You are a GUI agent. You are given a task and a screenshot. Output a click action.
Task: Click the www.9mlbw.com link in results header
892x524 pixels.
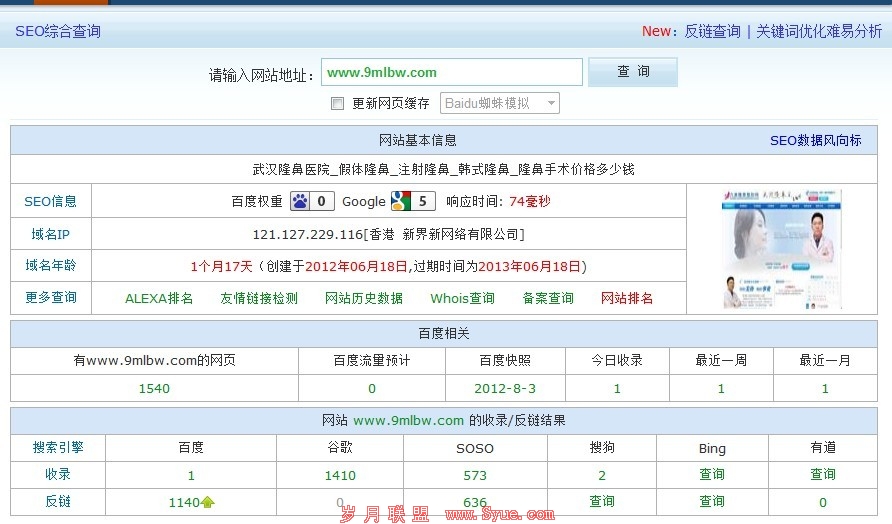[x=408, y=421]
